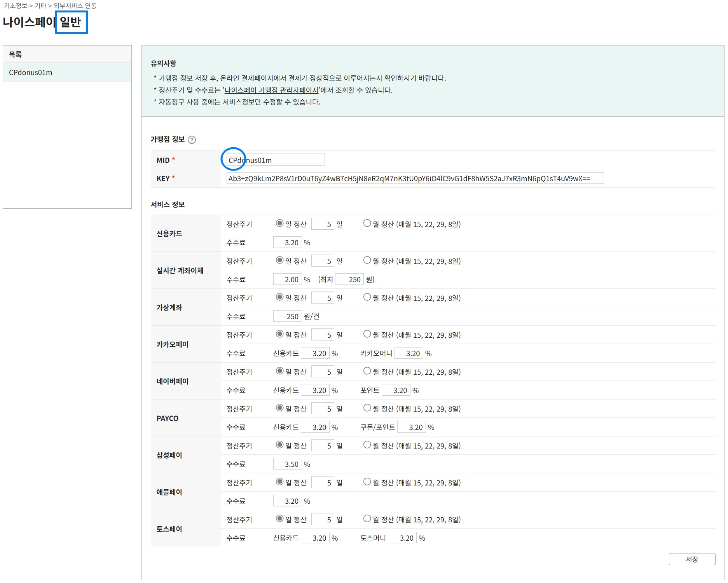728x583 pixels.
Task: Focus the KEY input field
Action: pos(415,178)
